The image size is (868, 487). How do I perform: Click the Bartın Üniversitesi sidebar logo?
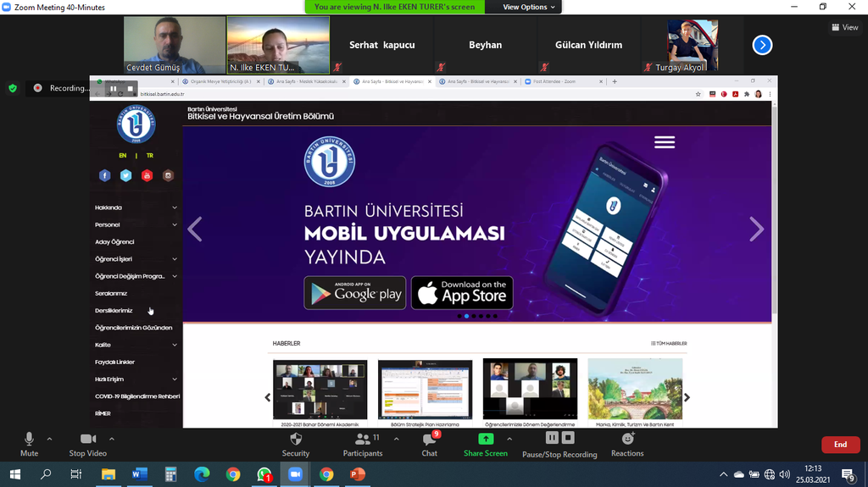coord(136,124)
